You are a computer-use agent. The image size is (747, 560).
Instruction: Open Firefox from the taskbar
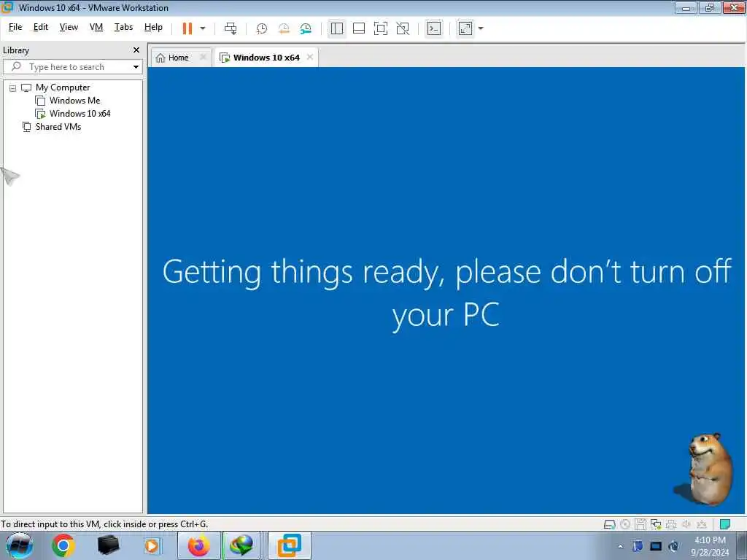pos(198,545)
